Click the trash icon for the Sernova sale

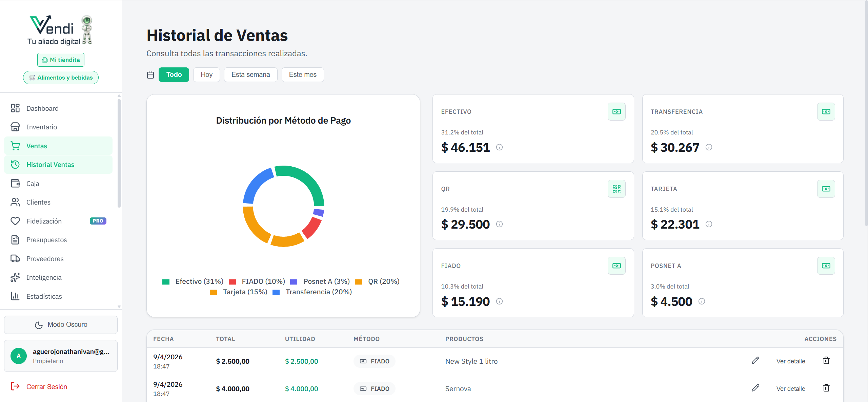[x=826, y=388]
